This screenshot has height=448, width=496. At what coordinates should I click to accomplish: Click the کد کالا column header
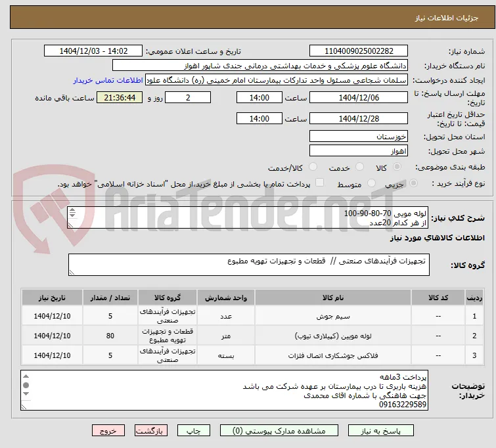click(438, 298)
